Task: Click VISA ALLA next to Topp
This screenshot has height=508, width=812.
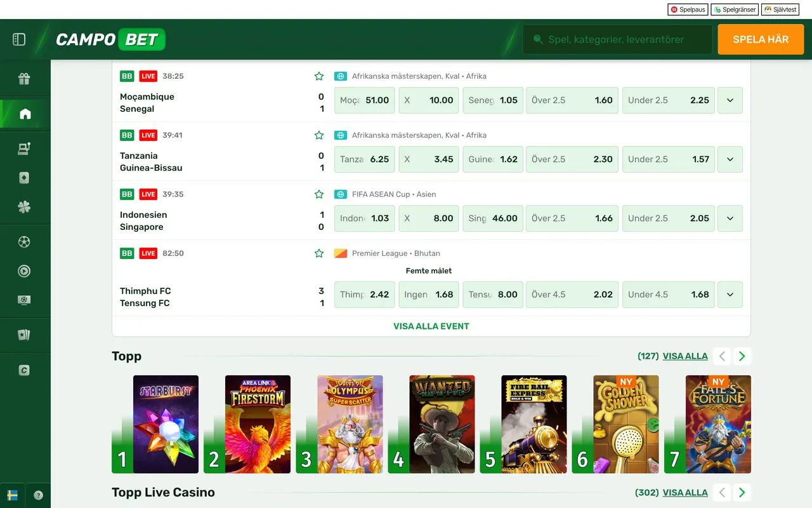Action: 685,356
